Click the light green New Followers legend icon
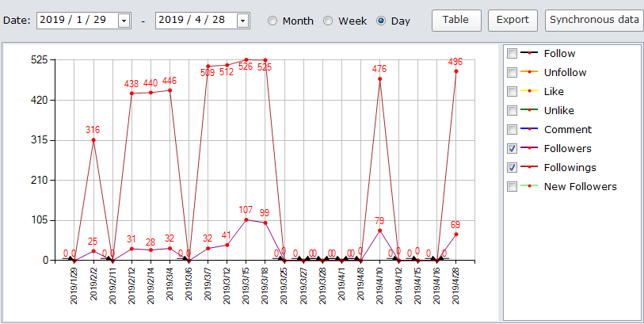 coord(529,187)
